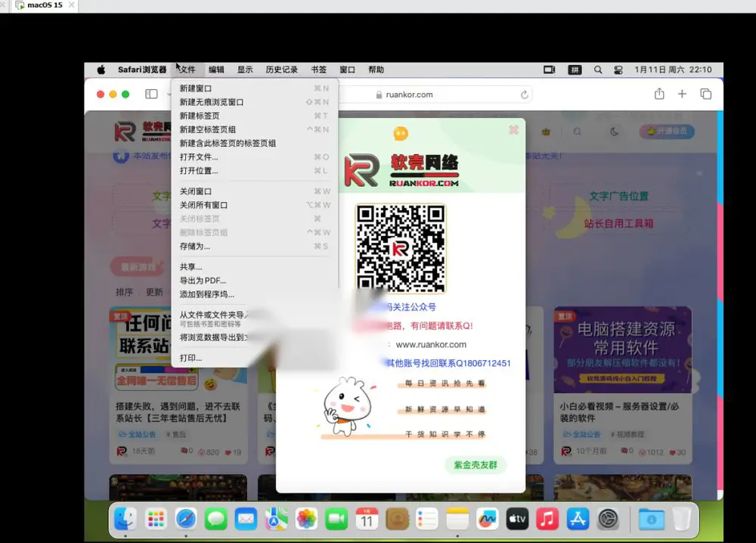Open Launchpad from the Dock
Screen dimensions: 756x543
point(155,520)
